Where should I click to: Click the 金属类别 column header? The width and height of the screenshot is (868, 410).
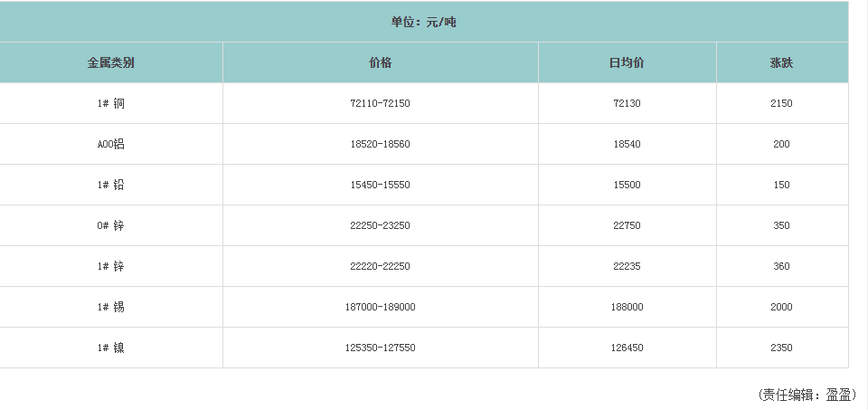[111, 63]
